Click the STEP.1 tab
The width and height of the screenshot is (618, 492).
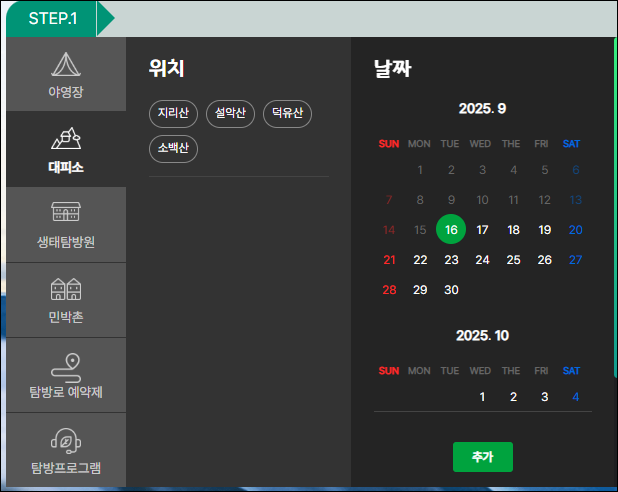pos(52,19)
